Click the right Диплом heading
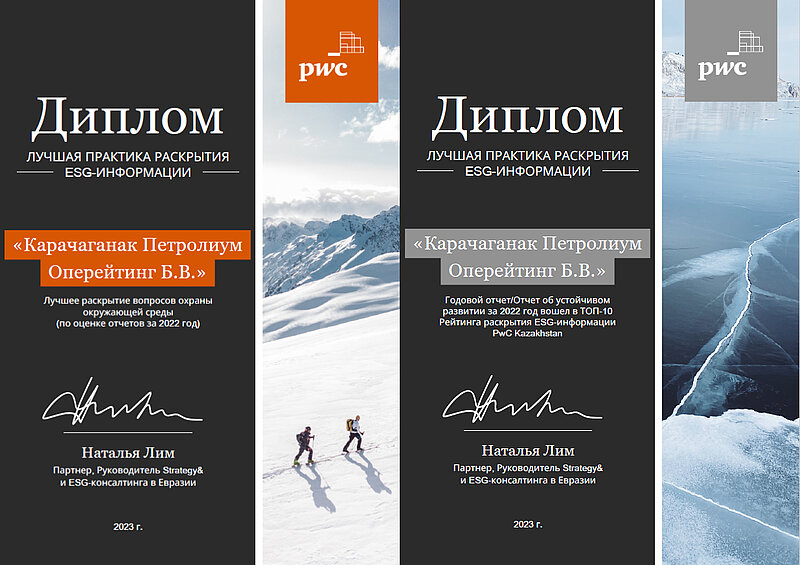The image size is (800, 565). pyautogui.click(x=528, y=117)
